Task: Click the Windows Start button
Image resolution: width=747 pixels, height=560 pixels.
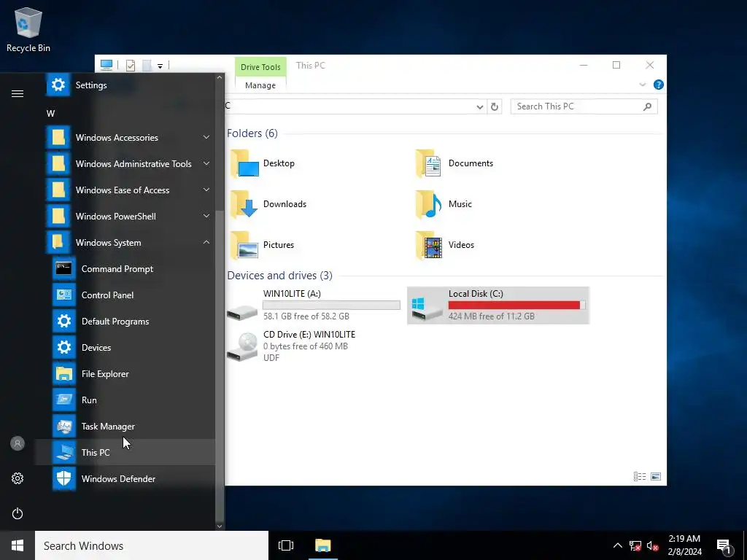Action: [18, 545]
